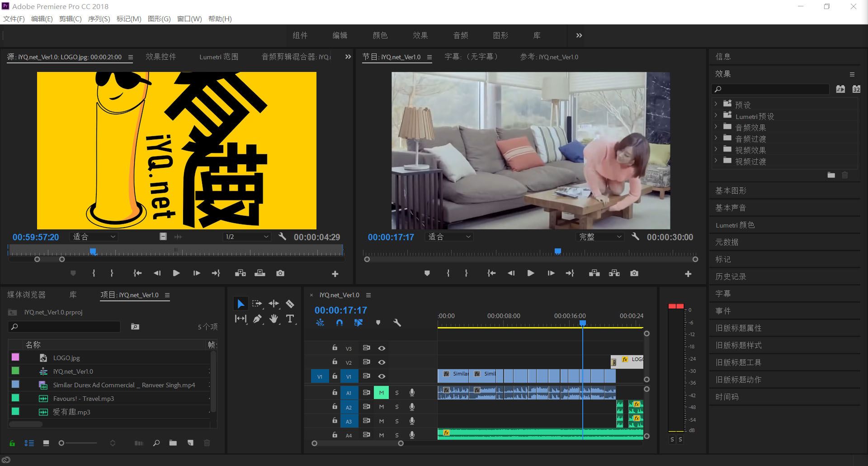Export frame from program monitor camera icon
The image size is (868, 466).
point(634,273)
